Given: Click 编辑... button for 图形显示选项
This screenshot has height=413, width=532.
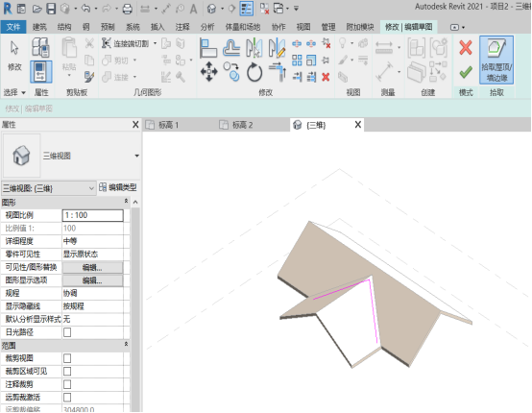Looking at the screenshot, I should [x=92, y=280].
